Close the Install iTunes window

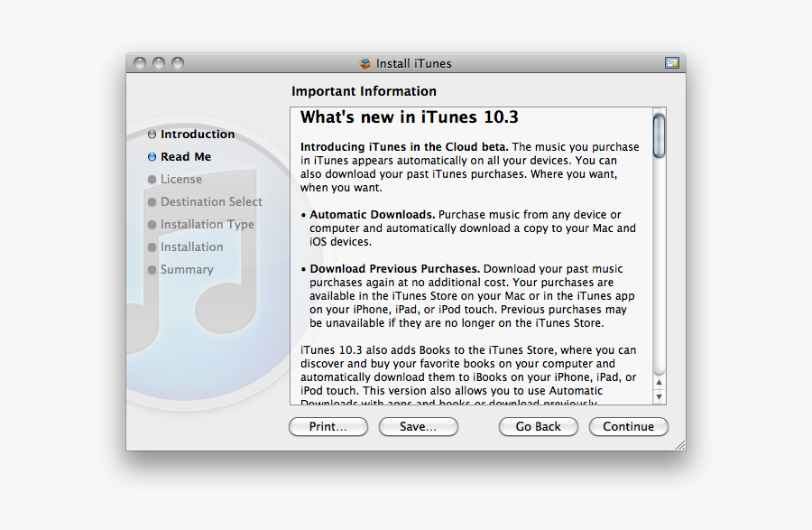pos(140,63)
